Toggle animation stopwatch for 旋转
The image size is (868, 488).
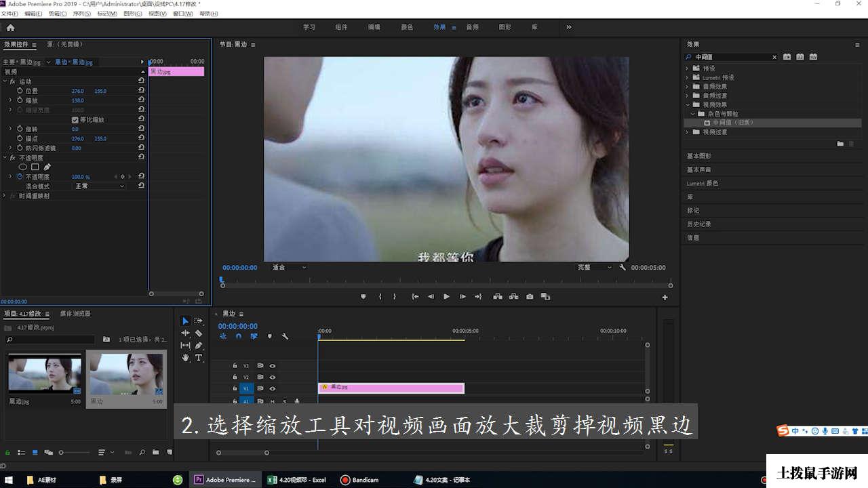pos(20,128)
